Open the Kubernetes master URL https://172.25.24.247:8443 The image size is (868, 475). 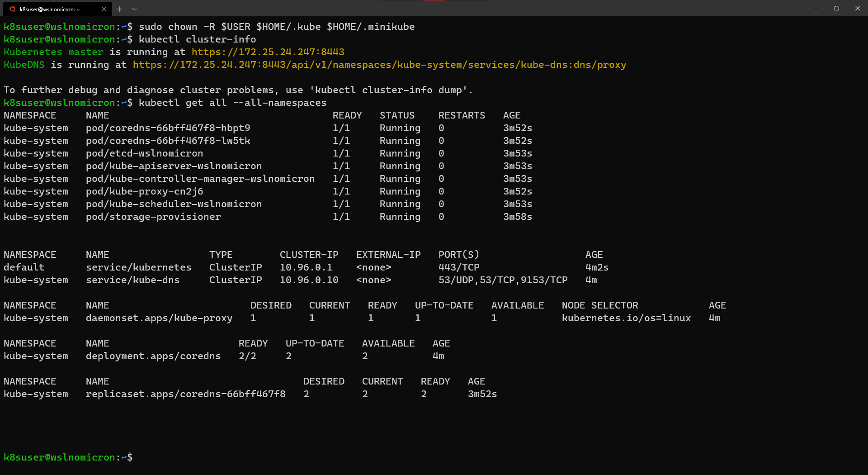tap(268, 52)
